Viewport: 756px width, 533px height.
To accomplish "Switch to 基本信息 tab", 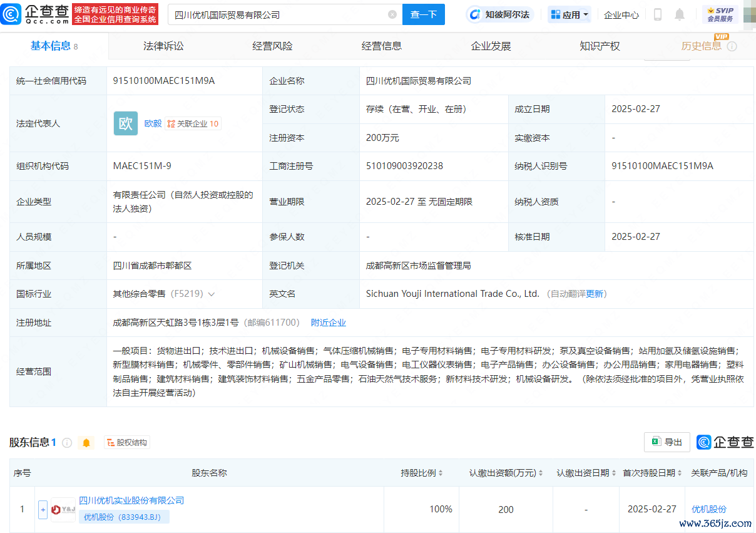I will point(54,46).
